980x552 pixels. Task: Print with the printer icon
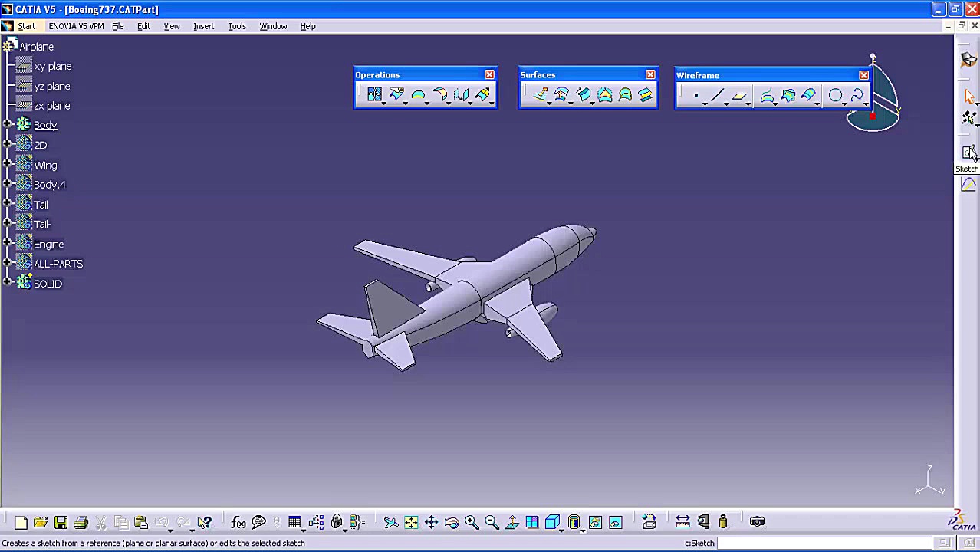81,522
